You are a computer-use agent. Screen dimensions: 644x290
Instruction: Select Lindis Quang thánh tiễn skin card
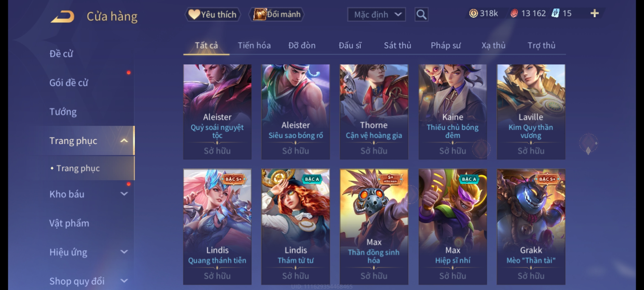217,227
